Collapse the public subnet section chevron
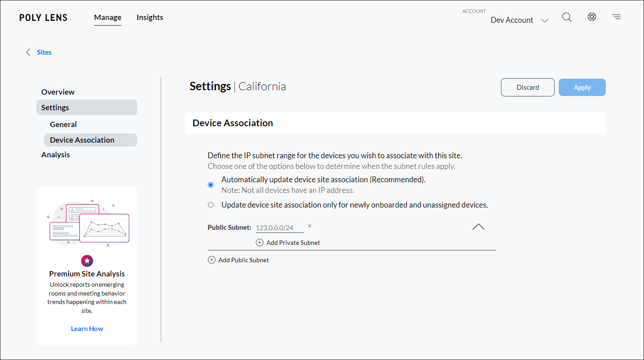Image resolution: width=644 pixels, height=360 pixels. 478,227
